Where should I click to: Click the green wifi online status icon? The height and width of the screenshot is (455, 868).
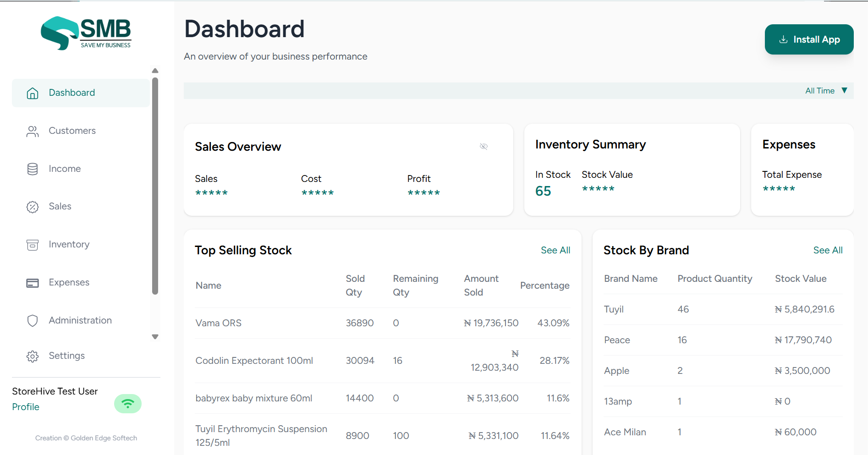click(128, 404)
